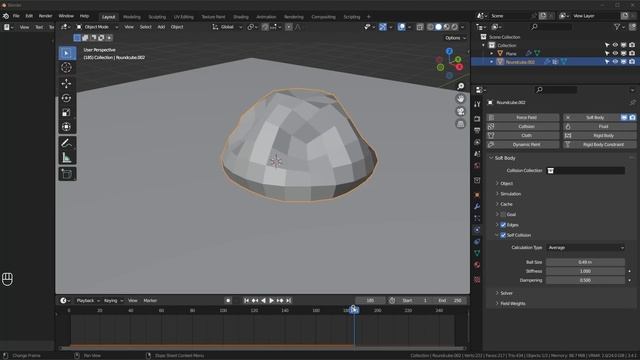
Task: Open the Object Data properties green triangle tab
Action: tap(477, 253)
